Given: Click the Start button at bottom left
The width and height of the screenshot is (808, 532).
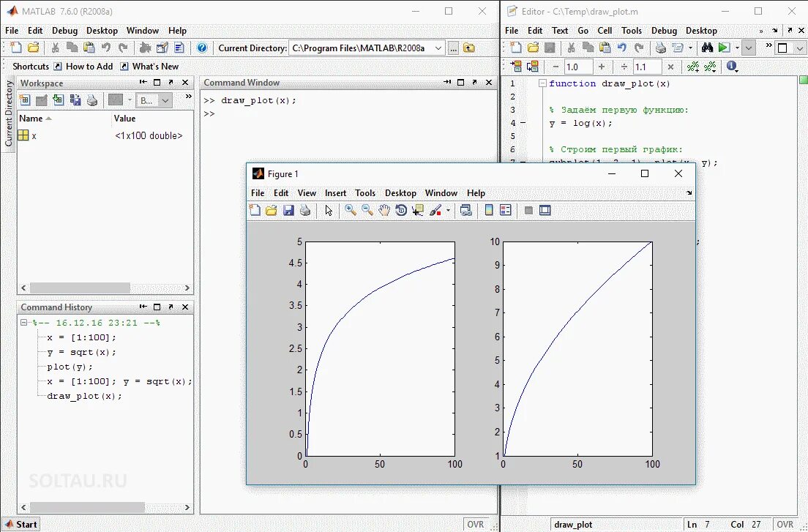Looking at the screenshot, I should click(21, 524).
